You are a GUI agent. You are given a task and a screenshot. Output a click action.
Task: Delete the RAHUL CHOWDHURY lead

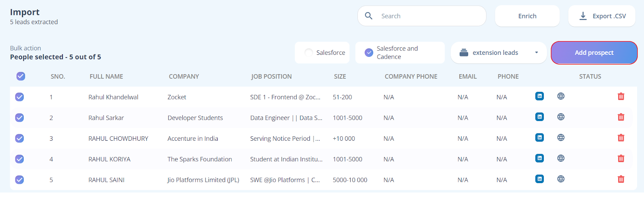pos(621,138)
